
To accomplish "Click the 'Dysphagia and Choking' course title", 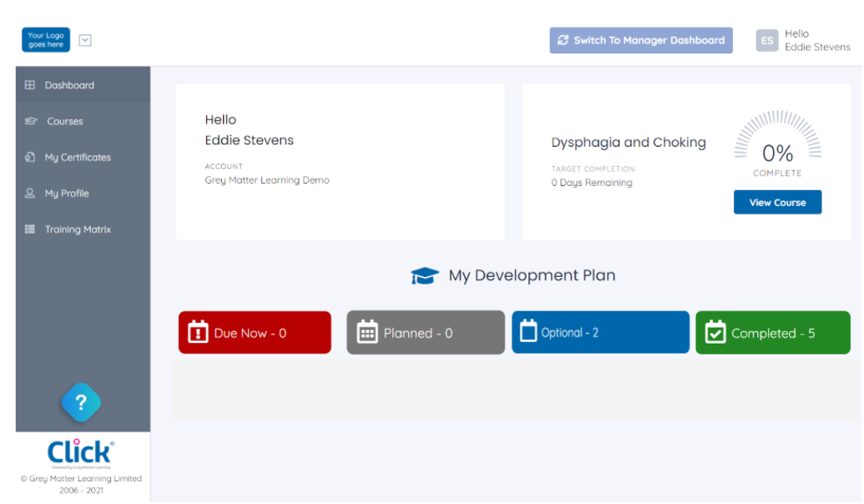I will click(628, 142).
